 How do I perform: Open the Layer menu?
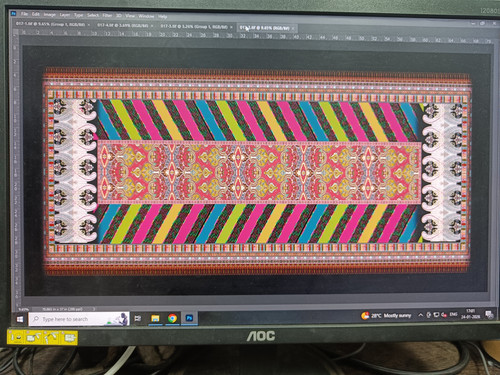coord(65,15)
